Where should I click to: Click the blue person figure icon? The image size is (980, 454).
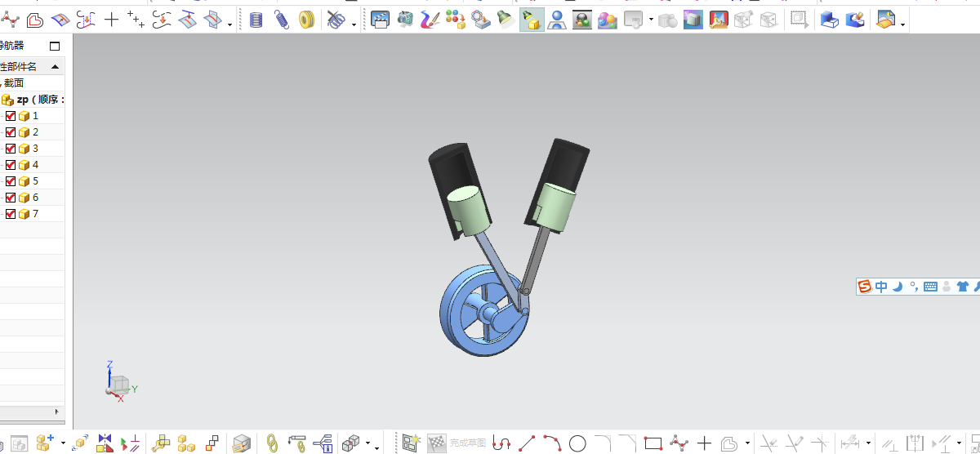(557, 20)
